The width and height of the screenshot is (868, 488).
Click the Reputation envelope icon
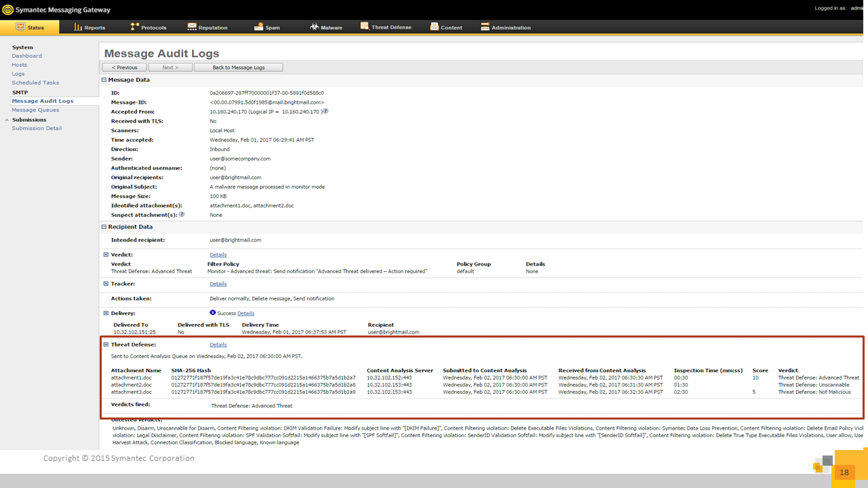(192, 27)
